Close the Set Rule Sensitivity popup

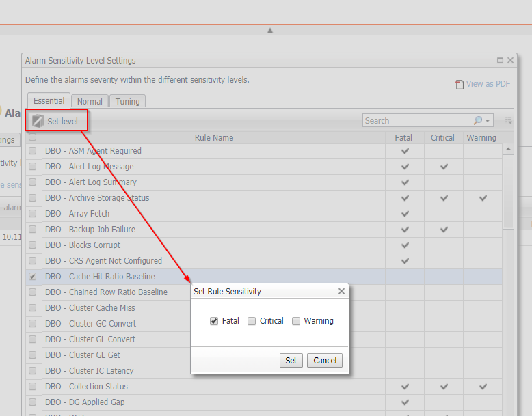coord(341,291)
